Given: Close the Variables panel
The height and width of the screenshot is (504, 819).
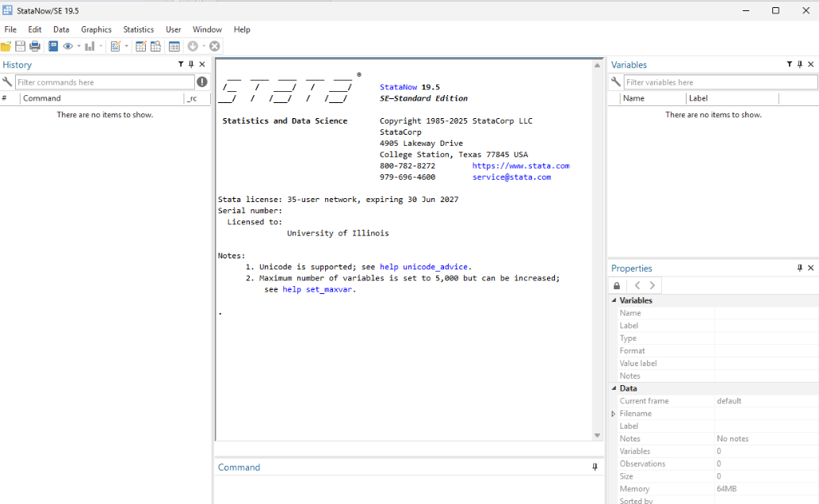Looking at the screenshot, I should tap(810, 64).
